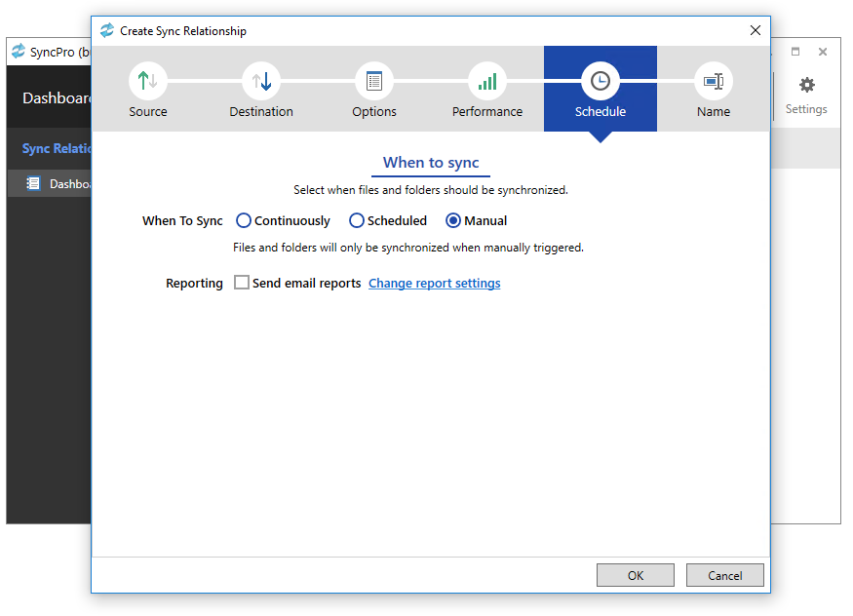This screenshot has height=616, width=853.
Task: Close the Create Sync Relationship dialog
Action: 756,30
